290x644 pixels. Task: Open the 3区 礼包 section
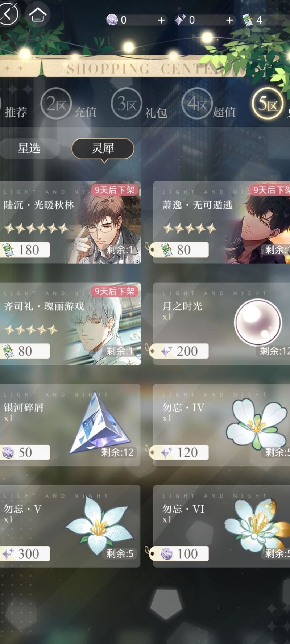point(139,105)
